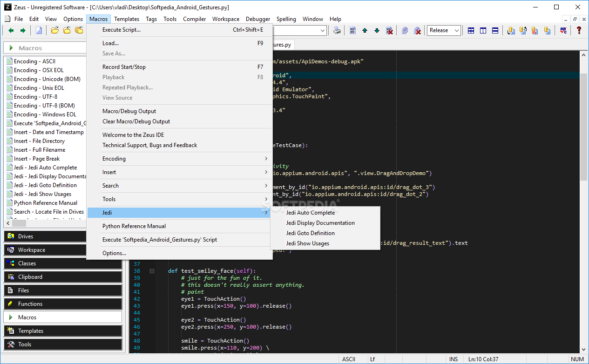The image size is (589, 364).
Task: Open the toolbar combo box dropdown arrow
Action: 323,30
